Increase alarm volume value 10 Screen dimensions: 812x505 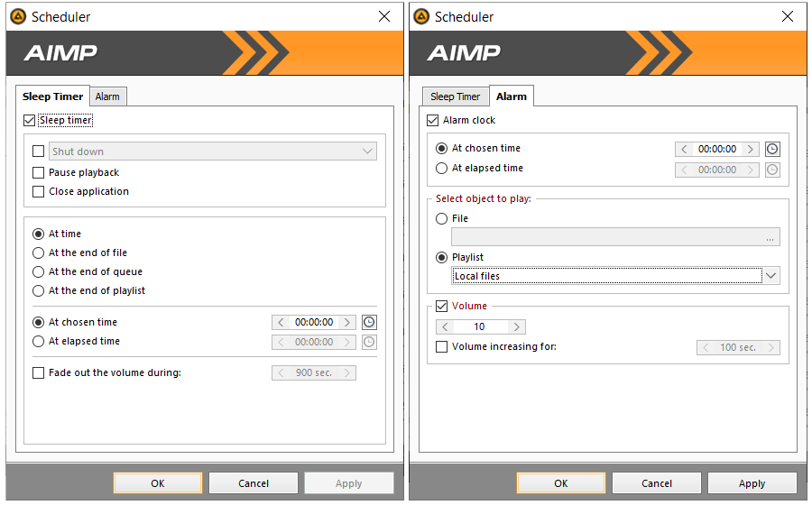[517, 327]
